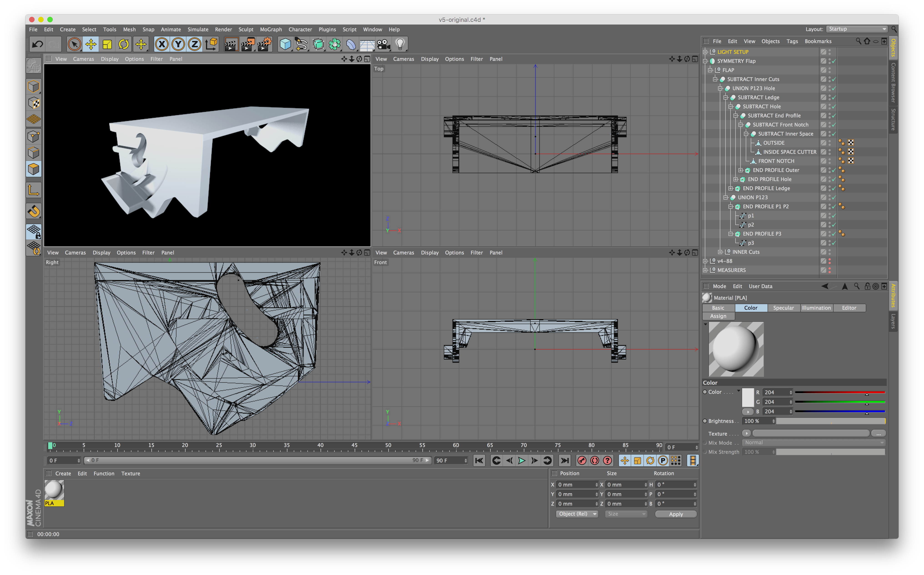
Task: Toggle the X axis lock
Action: click(x=162, y=44)
